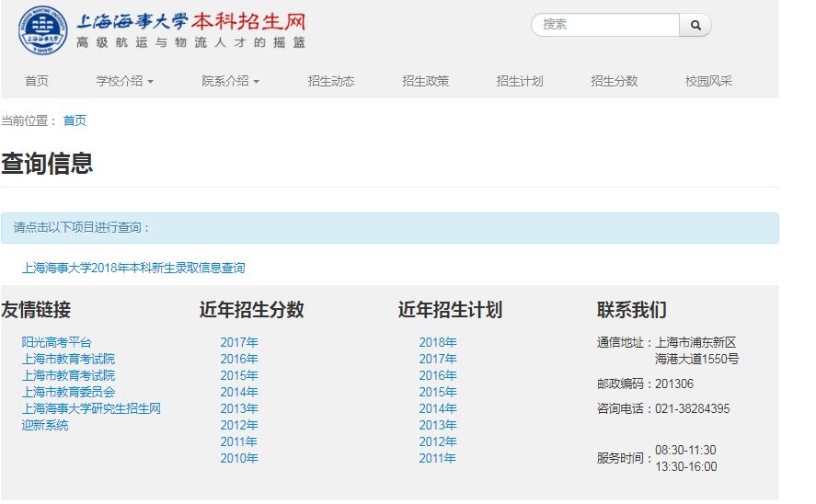The height and width of the screenshot is (504, 816).
Task: Open the 首页 navigation menu item
Action: (37, 81)
